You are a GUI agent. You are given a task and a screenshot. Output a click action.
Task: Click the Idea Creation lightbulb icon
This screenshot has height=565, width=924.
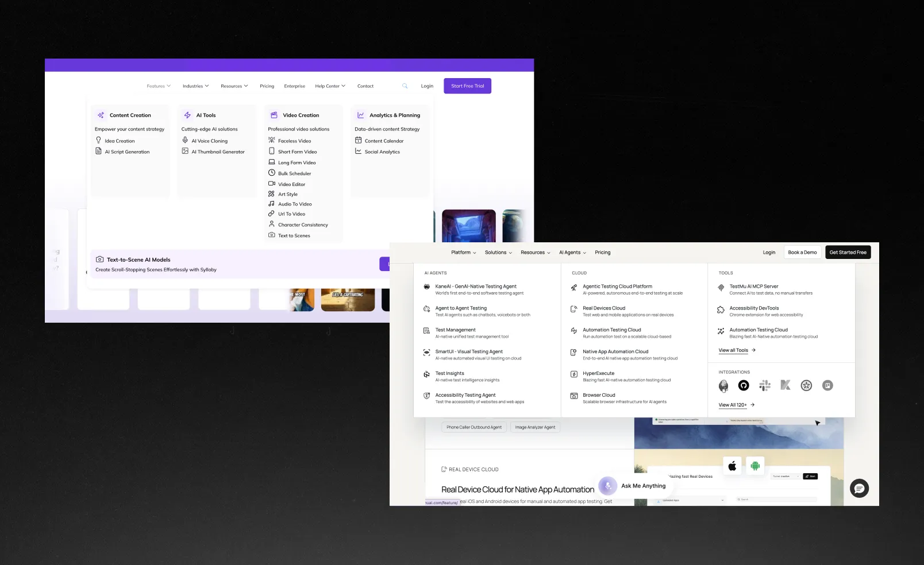(98, 140)
